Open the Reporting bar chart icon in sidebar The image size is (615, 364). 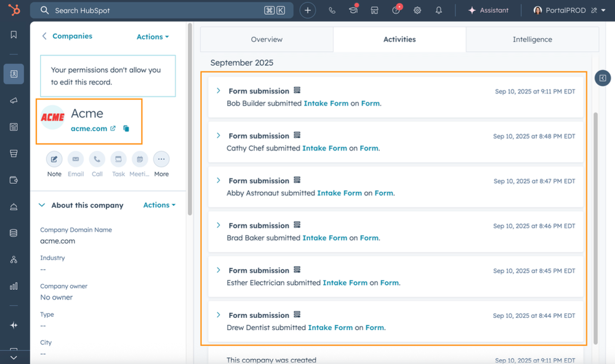pos(14,285)
